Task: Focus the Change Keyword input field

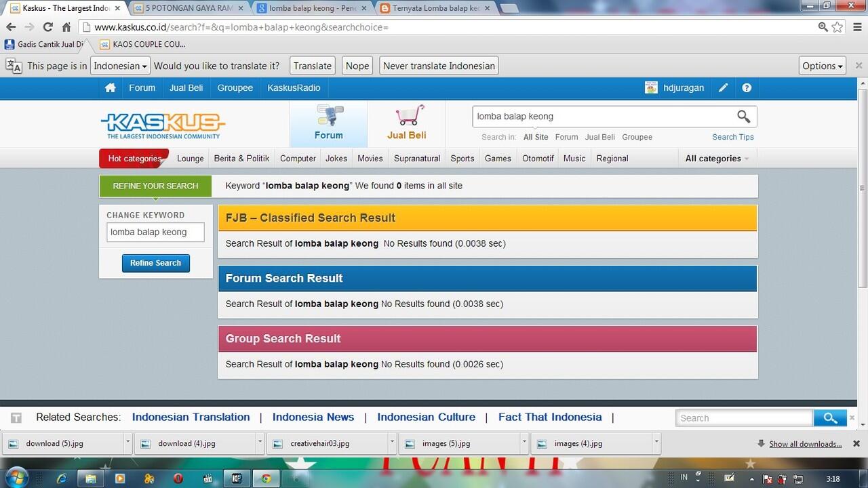Action: pos(155,232)
